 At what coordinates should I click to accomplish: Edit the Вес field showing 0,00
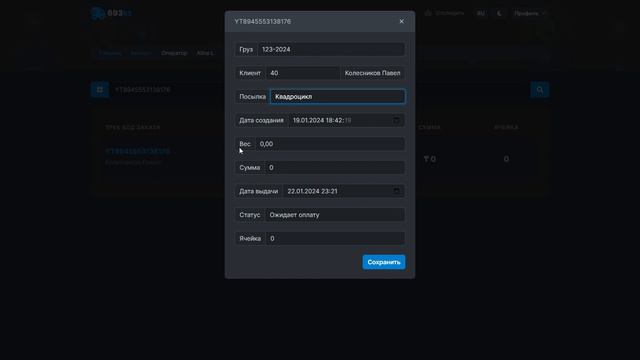pyautogui.click(x=330, y=144)
